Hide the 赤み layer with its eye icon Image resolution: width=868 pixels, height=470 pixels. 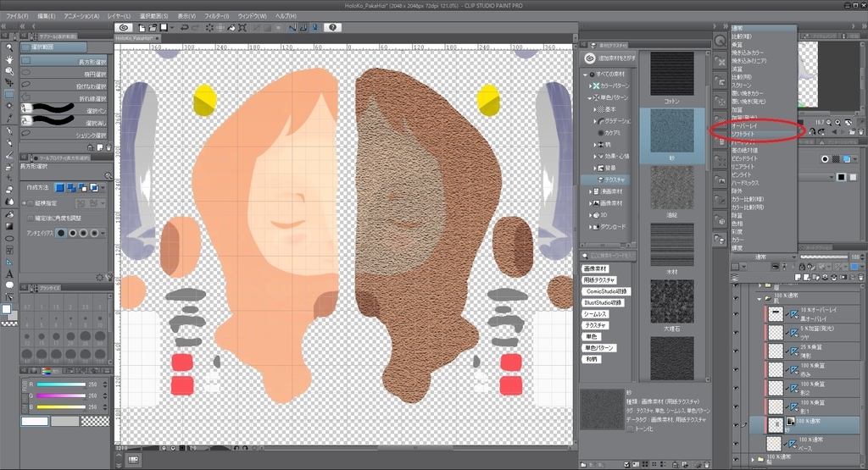pos(736,369)
